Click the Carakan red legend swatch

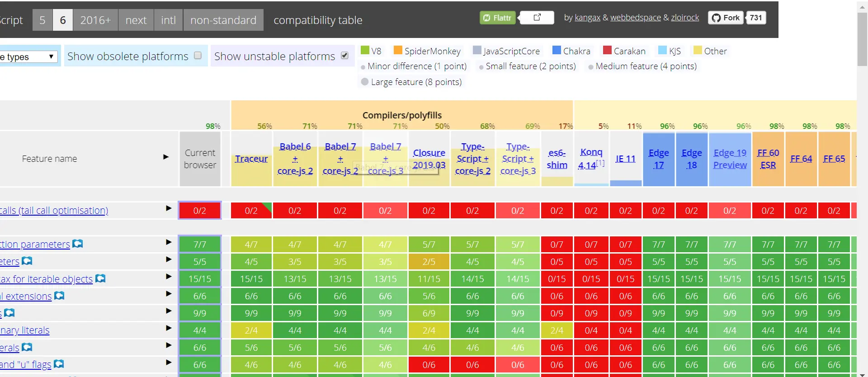point(608,50)
